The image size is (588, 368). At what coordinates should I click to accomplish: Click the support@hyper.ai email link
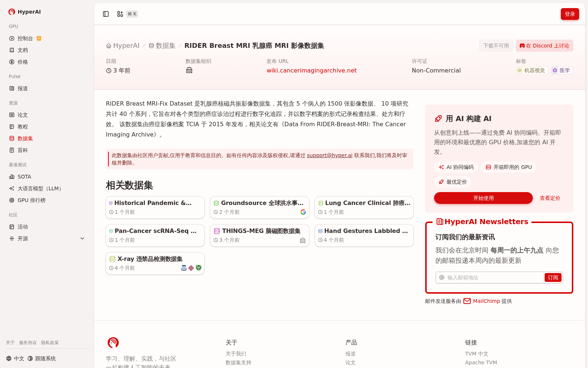pyautogui.click(x=330, y=155)
